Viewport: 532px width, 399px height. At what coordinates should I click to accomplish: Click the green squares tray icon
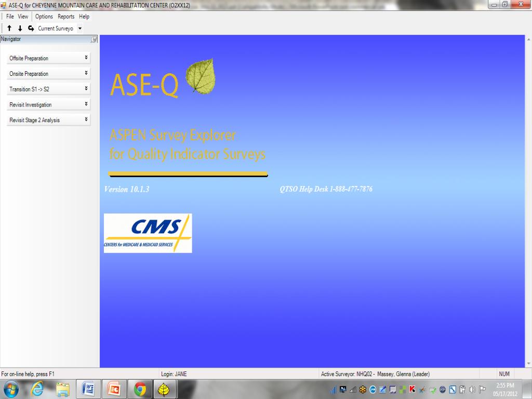(403, 390)
